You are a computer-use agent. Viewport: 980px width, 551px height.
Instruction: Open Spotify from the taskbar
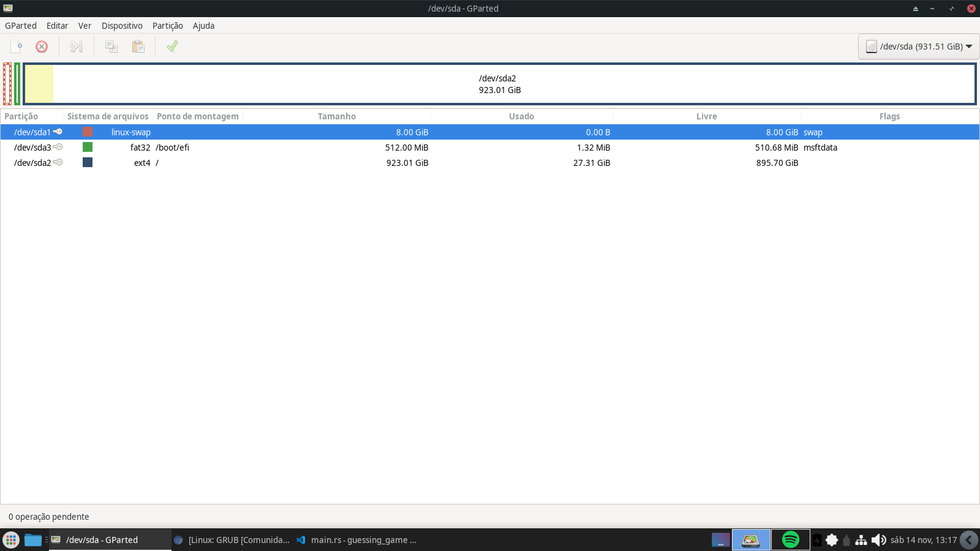pos(791,540)
